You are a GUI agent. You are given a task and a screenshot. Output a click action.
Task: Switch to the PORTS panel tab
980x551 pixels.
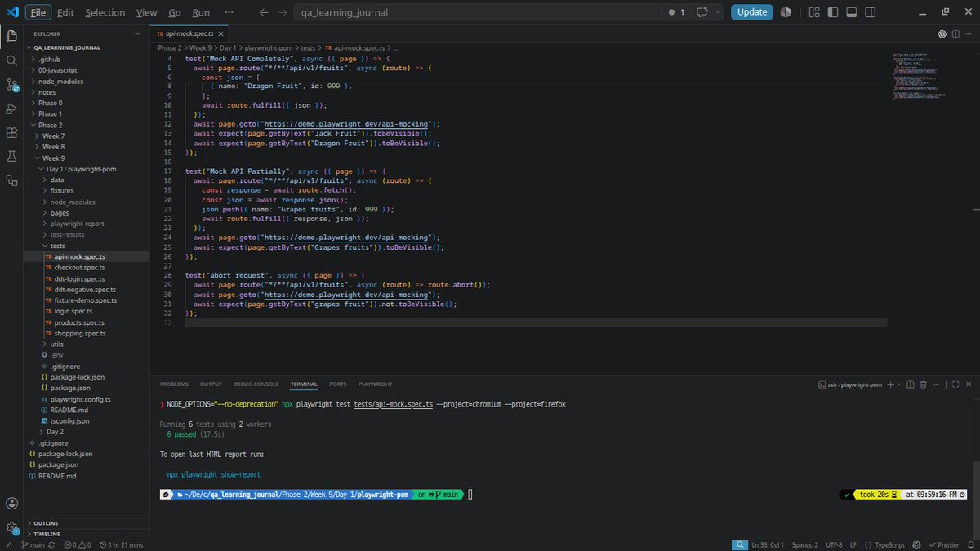pyautogui.click(x=338, y=384)
